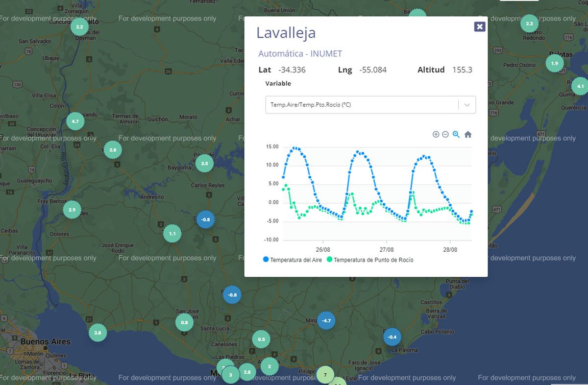Screen dimensions: 588x385
Task: Click the chart zoom out icon
Action: coord(445,135)
